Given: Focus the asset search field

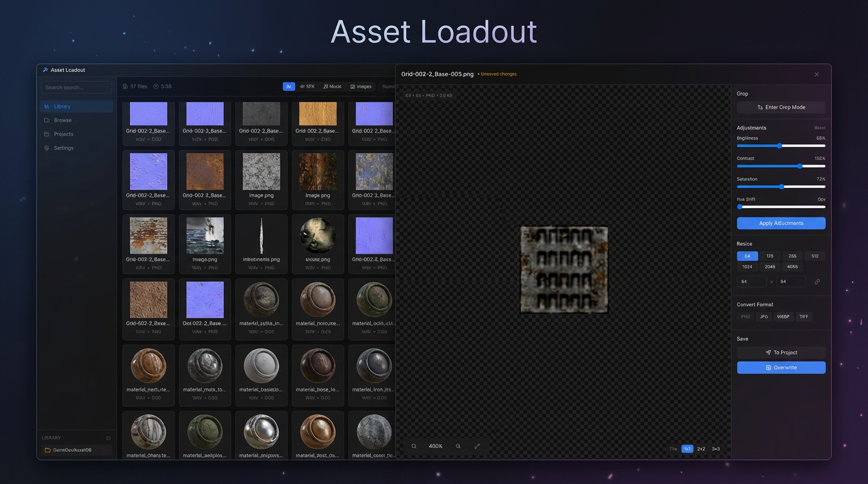Looking at the screenshot, I should coord(76,87).
